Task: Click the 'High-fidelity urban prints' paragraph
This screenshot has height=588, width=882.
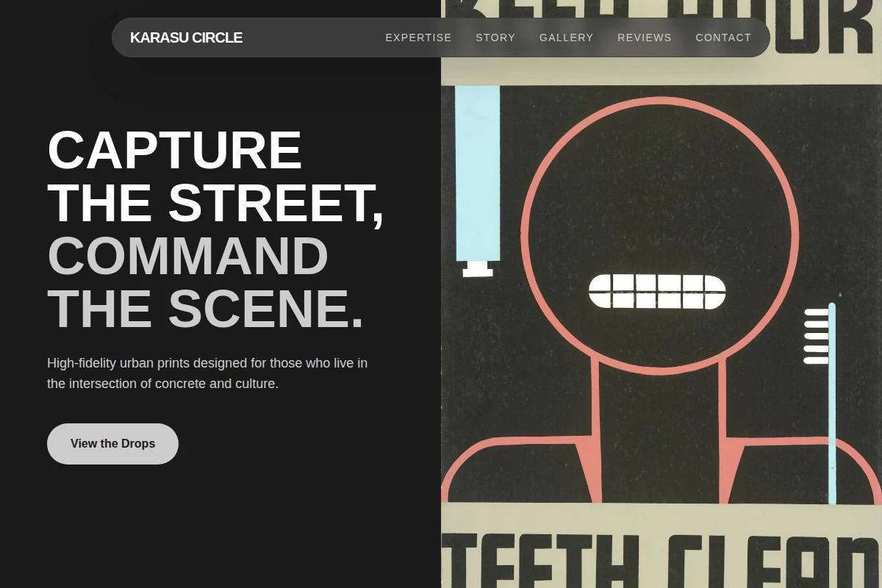Action: coord(207,373)
